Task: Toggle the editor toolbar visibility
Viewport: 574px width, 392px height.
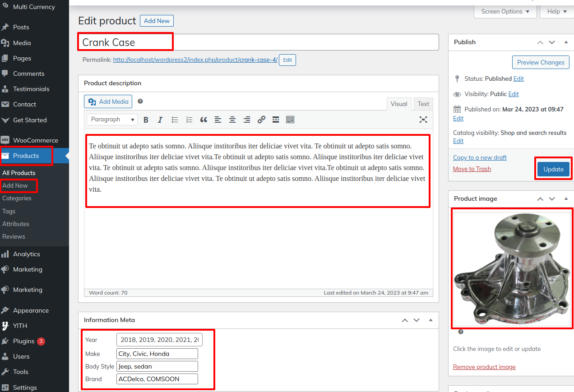Action: [290, 120]
